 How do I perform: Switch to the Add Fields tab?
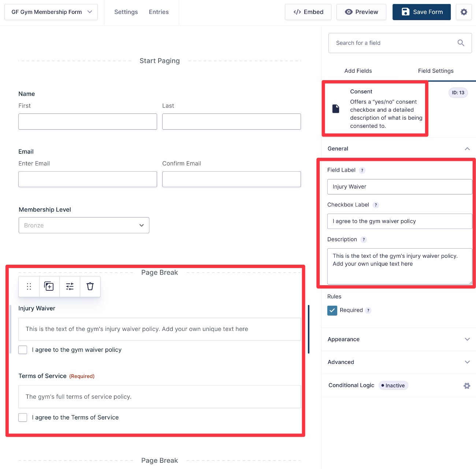358,71
